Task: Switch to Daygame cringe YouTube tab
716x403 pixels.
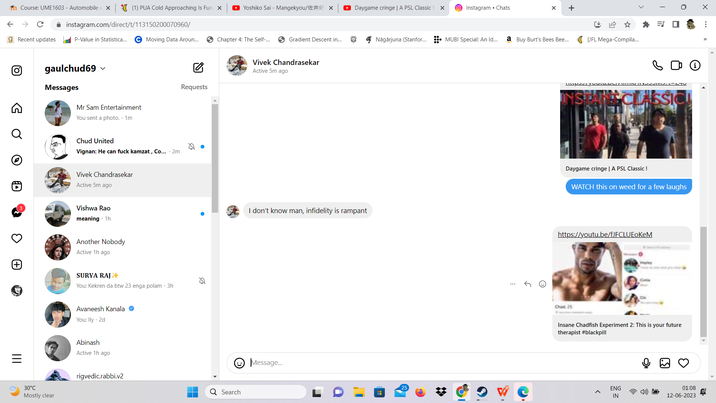Action: (394, 8)
